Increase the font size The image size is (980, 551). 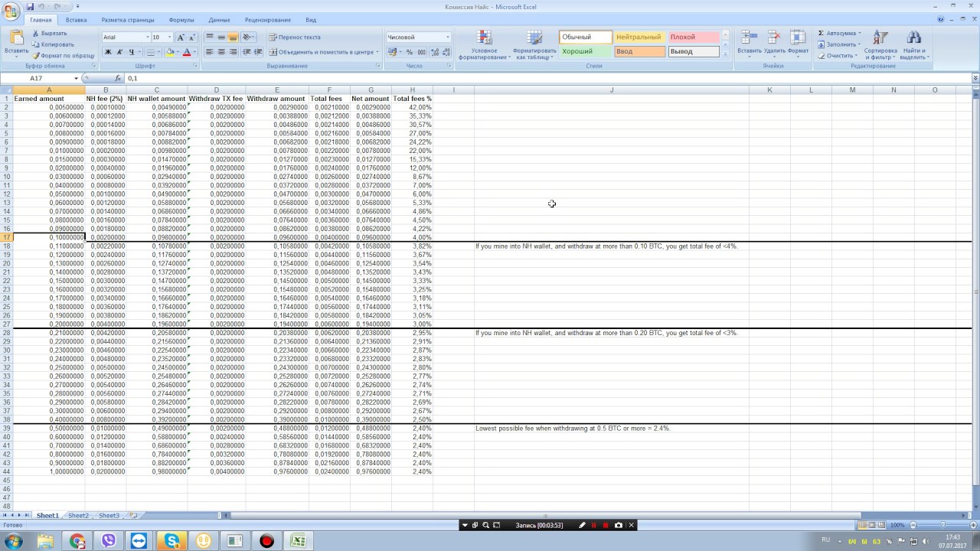181,37
